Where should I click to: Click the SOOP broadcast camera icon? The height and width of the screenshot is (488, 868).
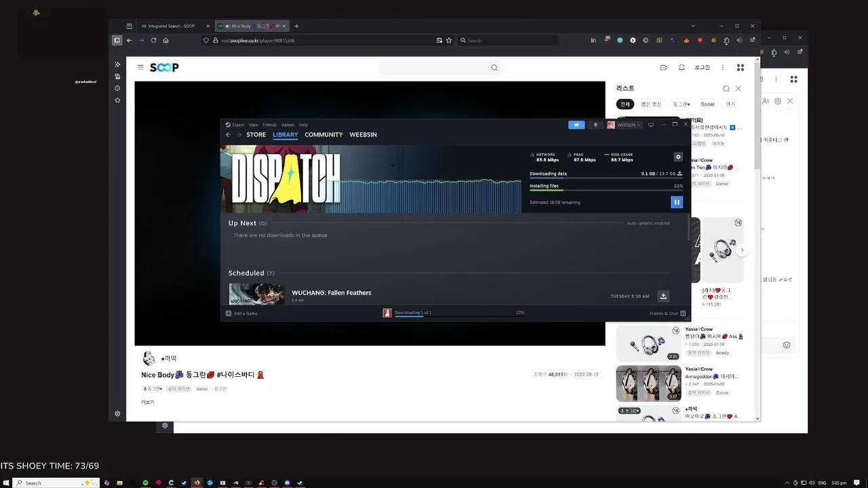[664, 67]
